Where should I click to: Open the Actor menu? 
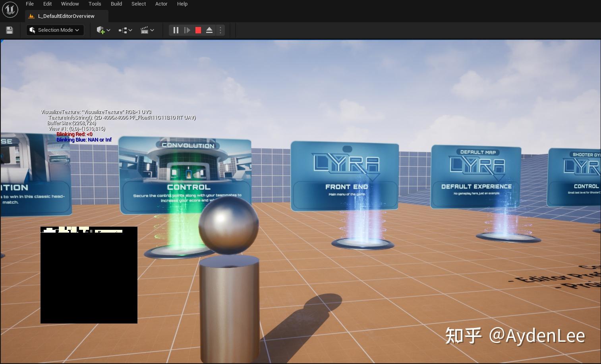[x=161, y=4]
